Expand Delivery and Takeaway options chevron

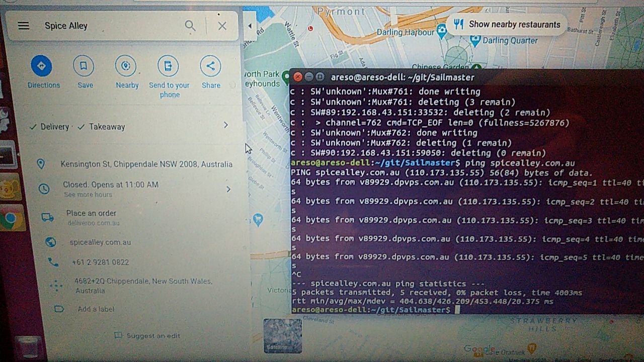226,125
